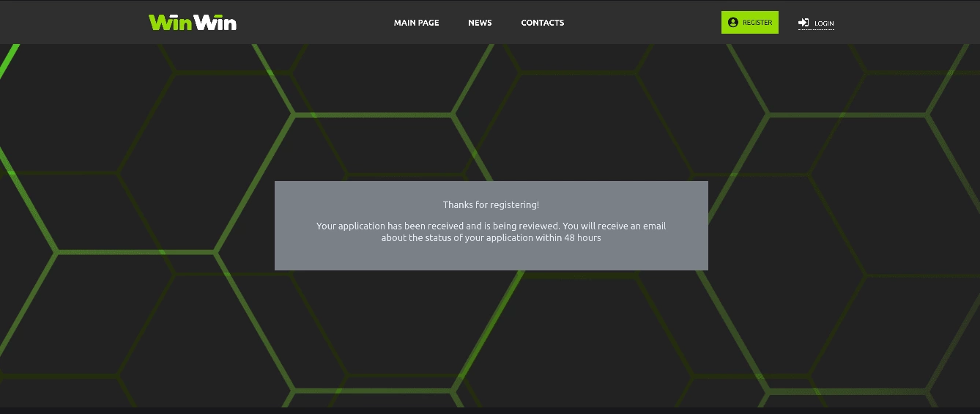Open the Main Page menu item
Image resolution: width=980 pixels, height=414 pixels.
(416, 23)
